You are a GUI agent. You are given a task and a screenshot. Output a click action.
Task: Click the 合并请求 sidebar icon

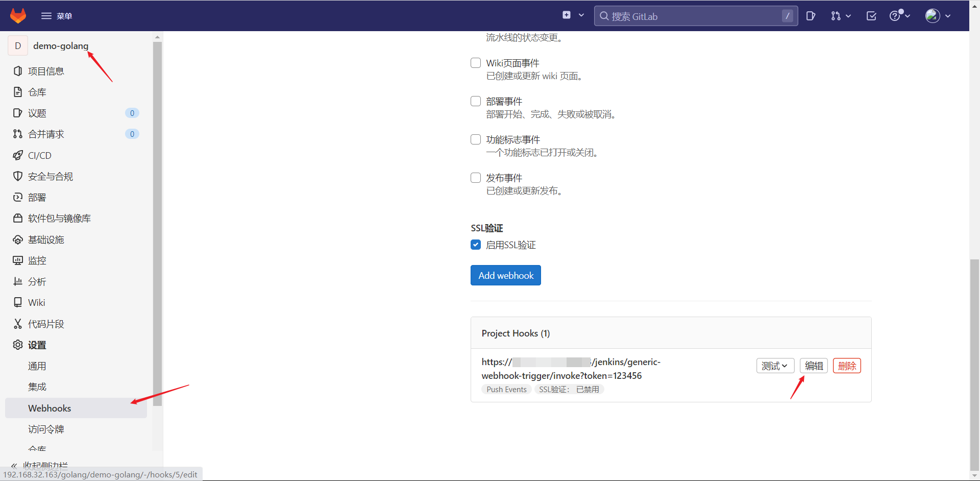[x=18, y=134]
